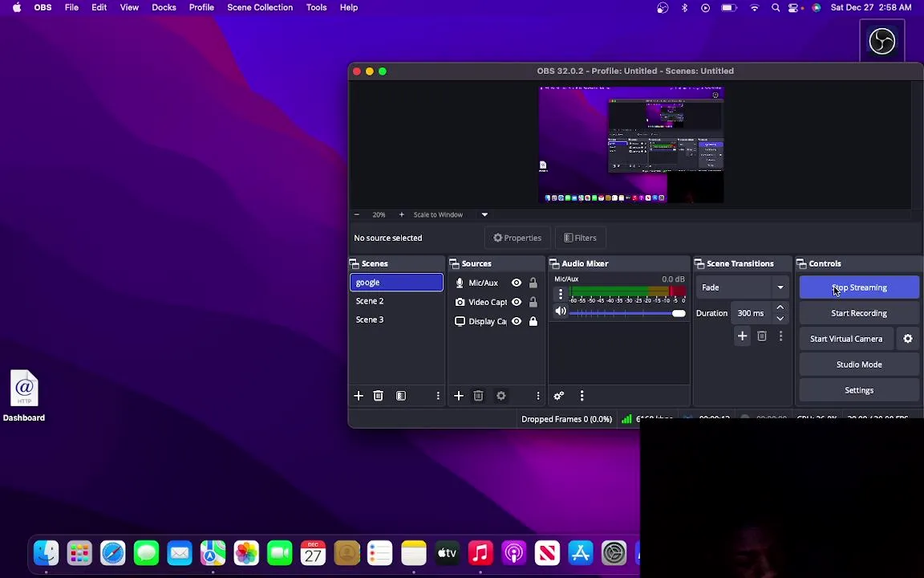Select the google scene
Screen dimensions: 924x578
click(x=396, y=283)
